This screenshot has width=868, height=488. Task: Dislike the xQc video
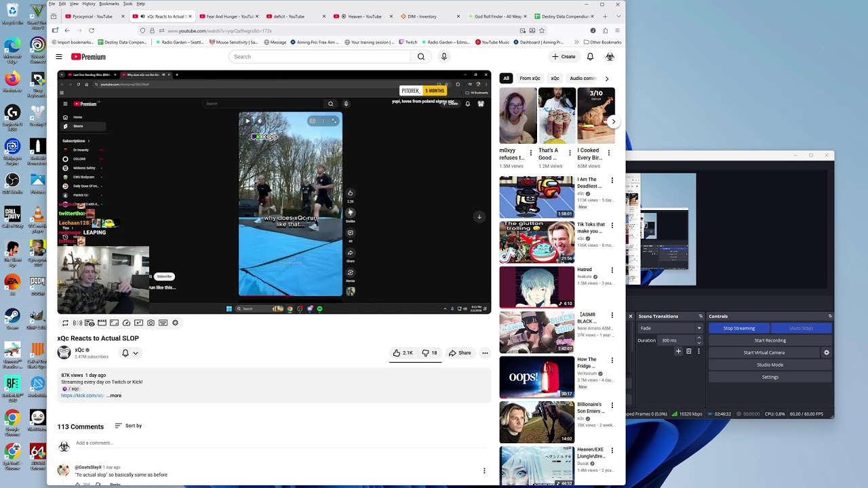[x=430, y=353]
